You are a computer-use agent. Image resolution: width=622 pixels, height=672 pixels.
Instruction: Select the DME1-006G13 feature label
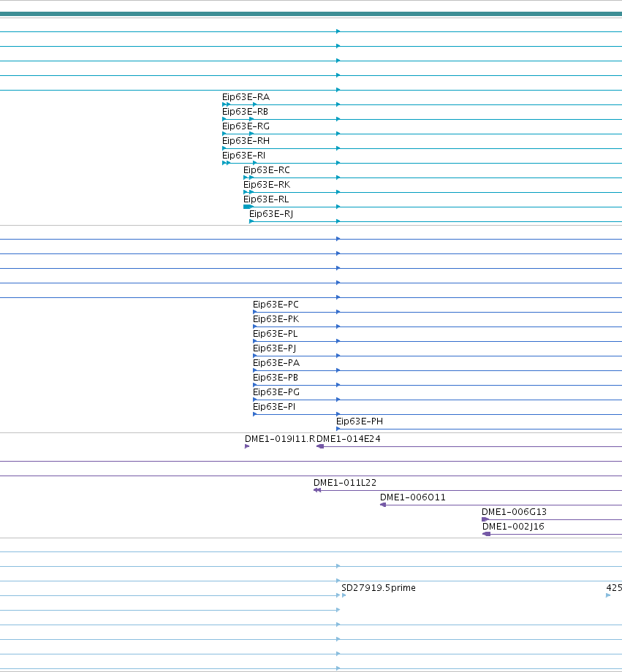[x=514, y=512]
